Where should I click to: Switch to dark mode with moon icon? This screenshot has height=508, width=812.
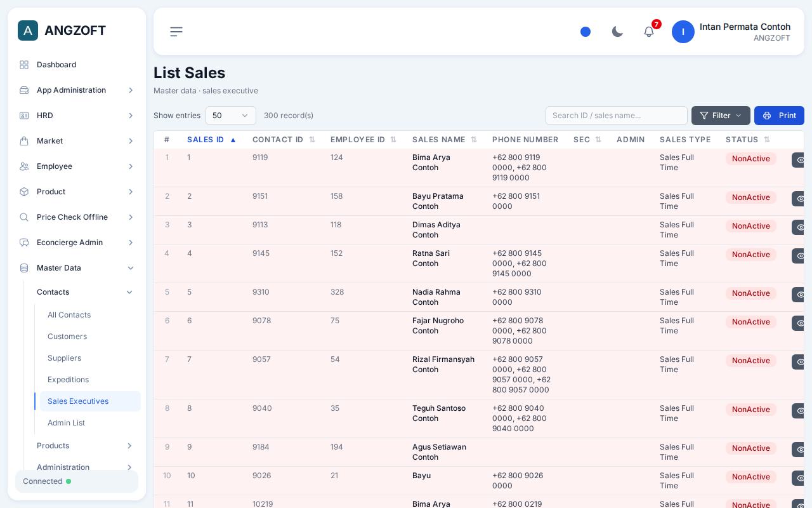click(x=617, y=32)
